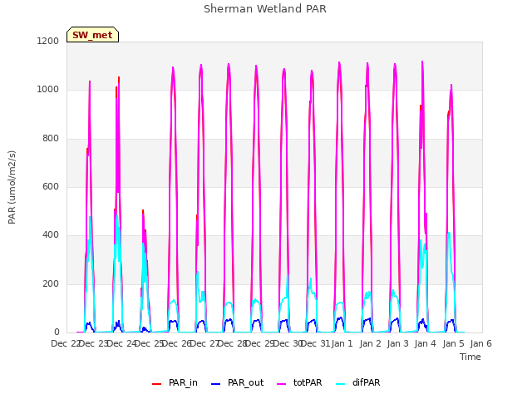Image resolution: width=532 pixels, height=399 pixels.
Task: Click the 600 y-axis tick label
Action: 51,186
